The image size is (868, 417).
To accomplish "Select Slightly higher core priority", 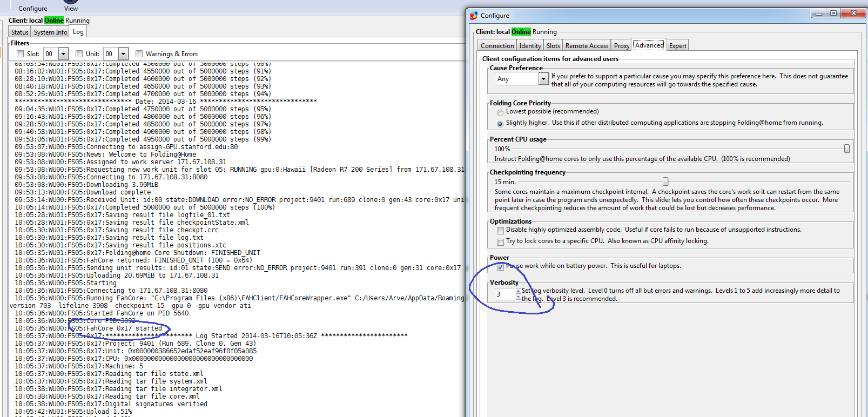I will [500, 124].
